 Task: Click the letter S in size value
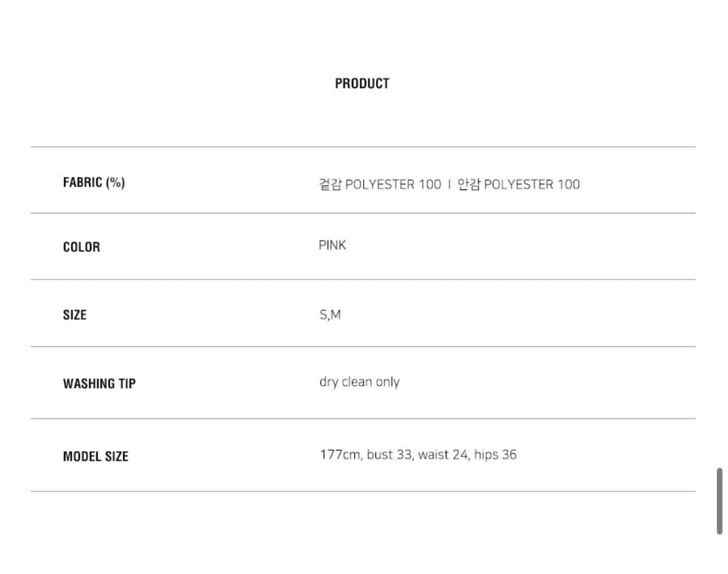(323, 315)
